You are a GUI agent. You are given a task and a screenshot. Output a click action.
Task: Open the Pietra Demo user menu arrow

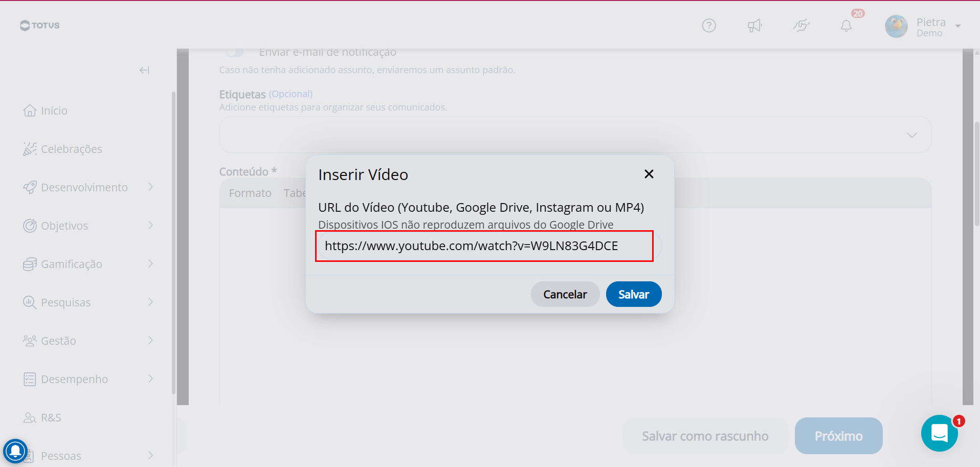coord(958,26)
